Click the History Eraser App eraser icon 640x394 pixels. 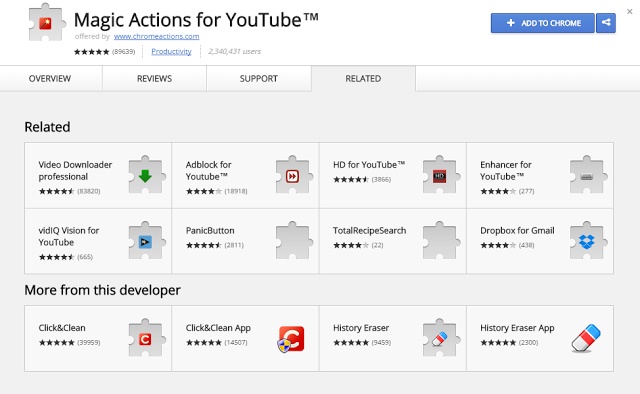click(x=586, y=338)
